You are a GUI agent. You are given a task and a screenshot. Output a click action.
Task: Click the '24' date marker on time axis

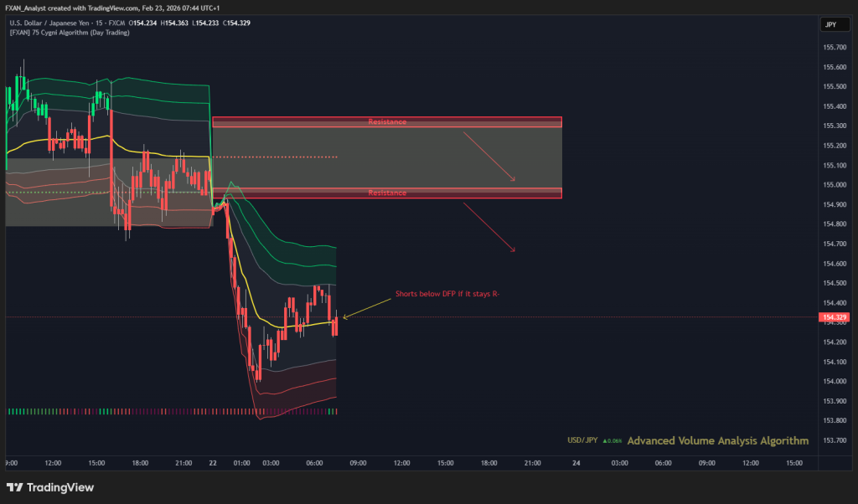pos(576,462)
